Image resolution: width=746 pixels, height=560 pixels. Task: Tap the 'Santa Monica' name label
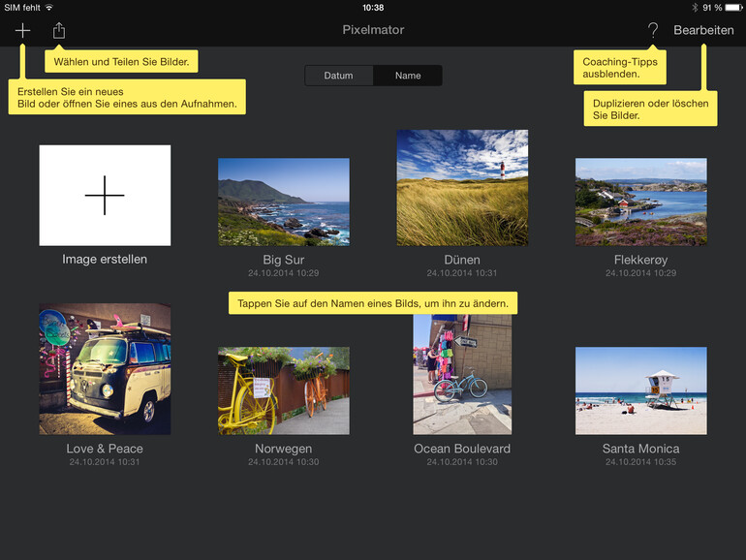[x=640, y=449]
